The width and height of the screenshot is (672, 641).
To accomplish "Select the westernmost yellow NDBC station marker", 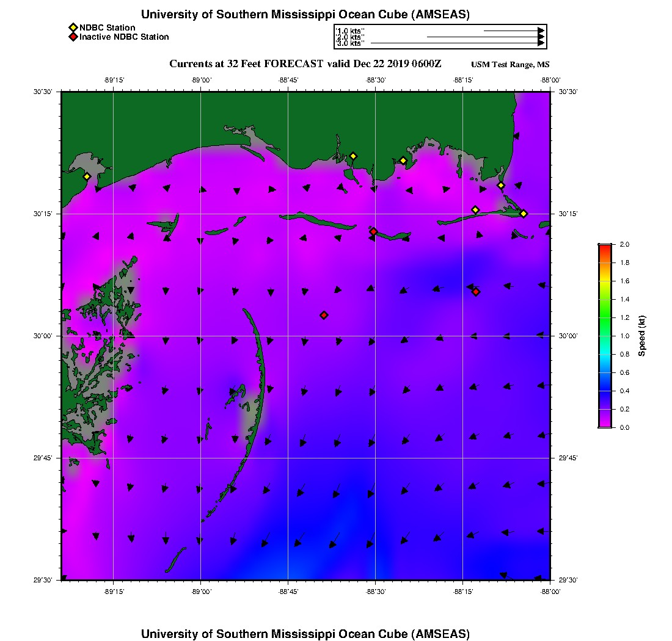I will point(87,176).
